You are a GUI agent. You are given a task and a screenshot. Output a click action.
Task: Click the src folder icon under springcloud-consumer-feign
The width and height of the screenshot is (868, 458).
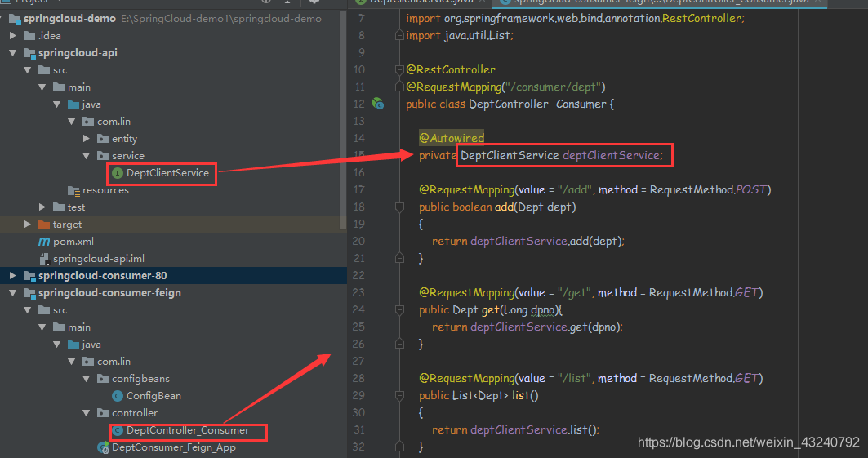tap(44, 310)
